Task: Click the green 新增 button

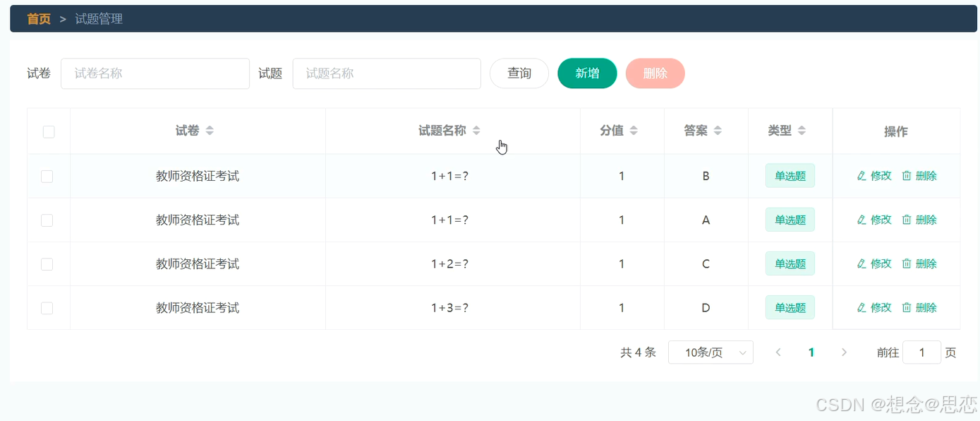Action: point(587,73)
